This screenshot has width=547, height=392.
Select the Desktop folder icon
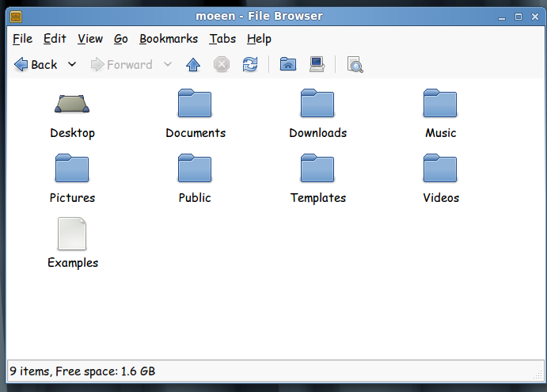click(72, 104)
